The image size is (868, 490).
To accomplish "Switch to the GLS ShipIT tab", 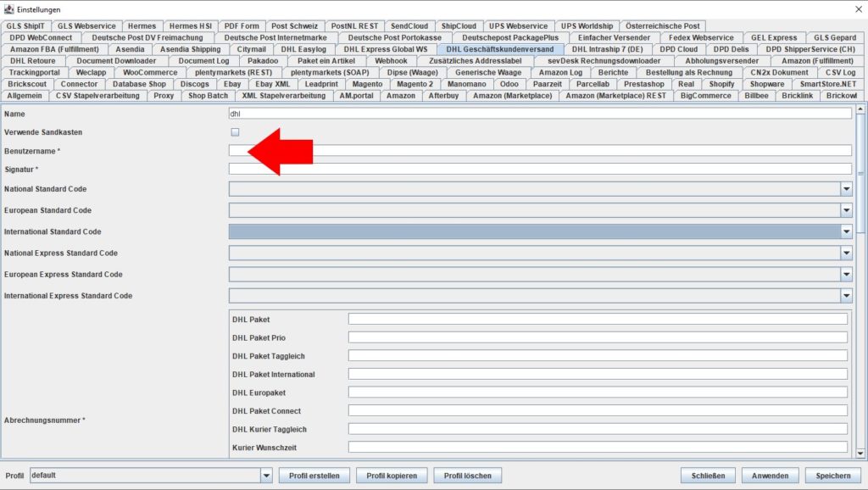I will (25, 26).
